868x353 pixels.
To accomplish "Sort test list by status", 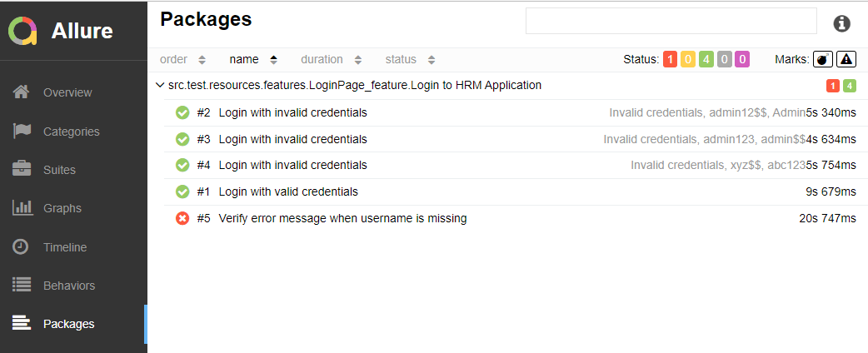I will 410,59.
